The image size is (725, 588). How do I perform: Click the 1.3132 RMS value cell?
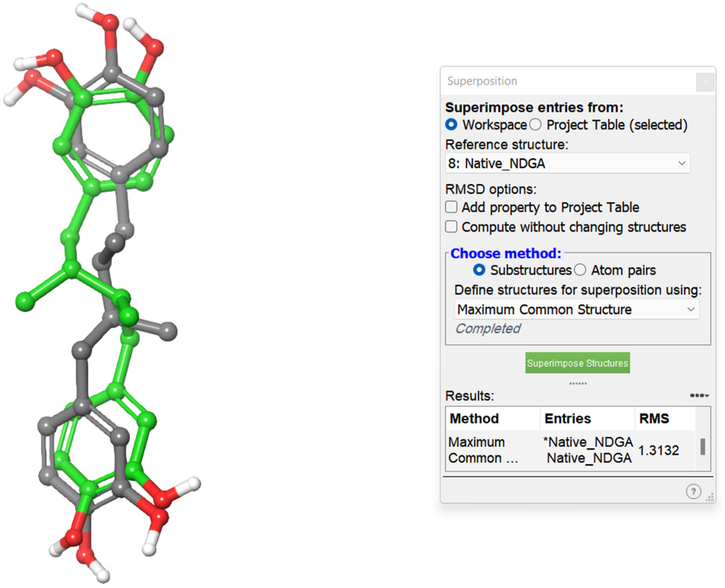pos(658,450)
